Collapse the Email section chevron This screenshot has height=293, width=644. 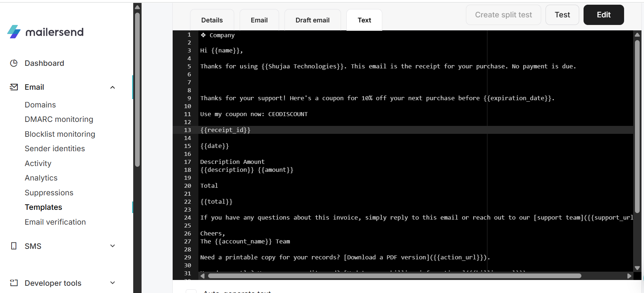tap(113, 87)
